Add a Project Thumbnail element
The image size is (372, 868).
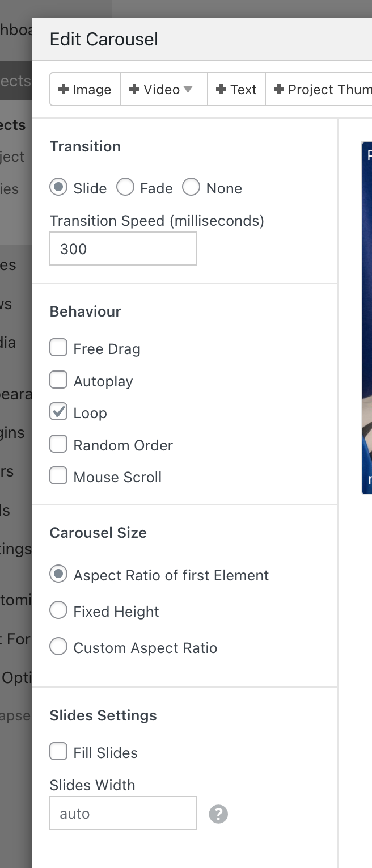point(320,90)
